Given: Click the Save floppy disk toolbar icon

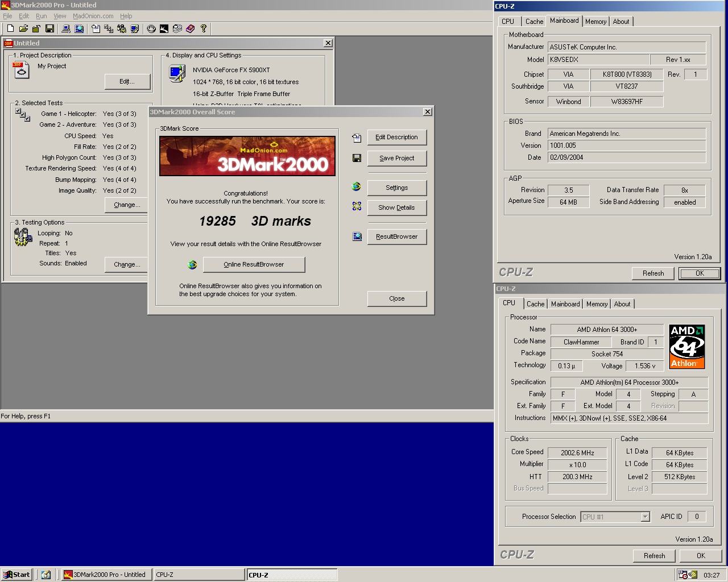Looking at the screenshot, I should [49, 28].
